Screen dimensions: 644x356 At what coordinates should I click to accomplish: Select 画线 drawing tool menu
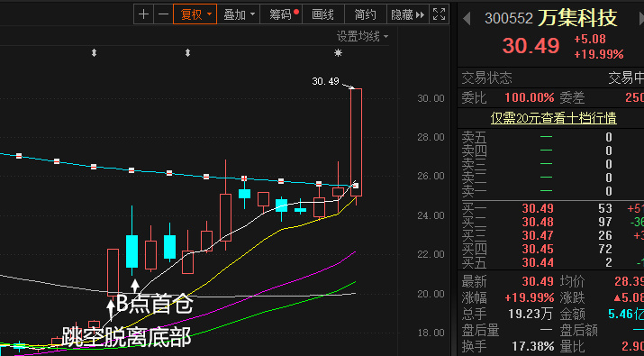coord(322,14)
